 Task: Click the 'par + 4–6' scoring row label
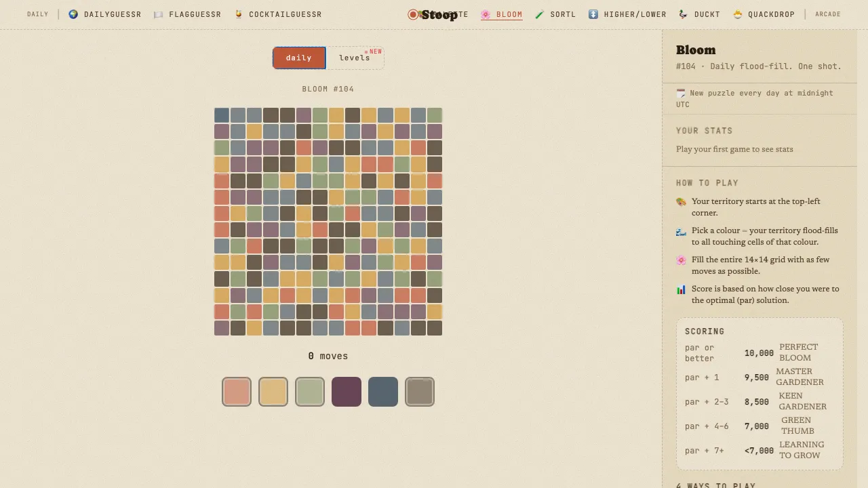[707, 426]
